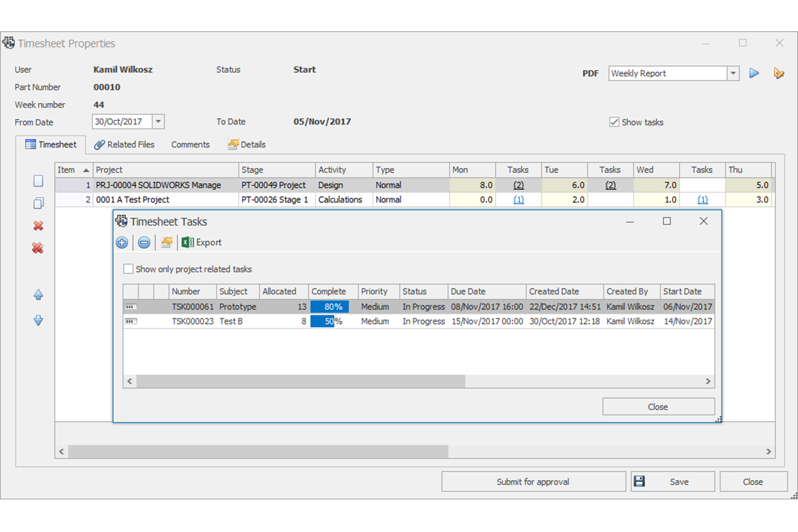
Task: Toggle the Show tasks checkbox
Action: (614, 122)
